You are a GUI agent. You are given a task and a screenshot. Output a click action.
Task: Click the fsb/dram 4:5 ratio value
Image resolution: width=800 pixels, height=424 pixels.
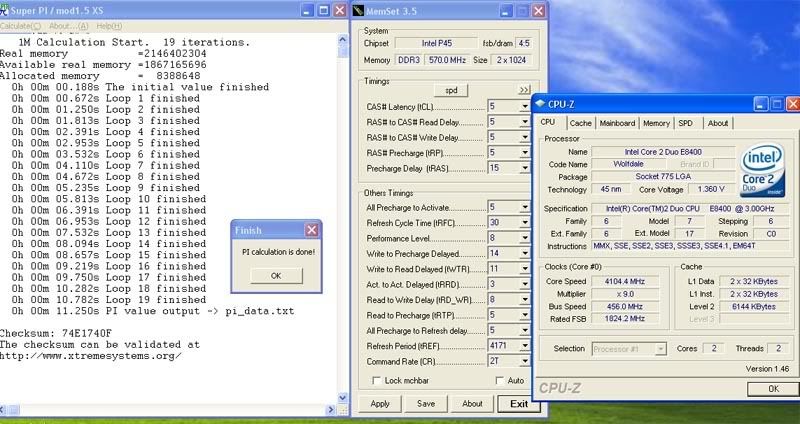pyautogui.click(x=523, y=43)
